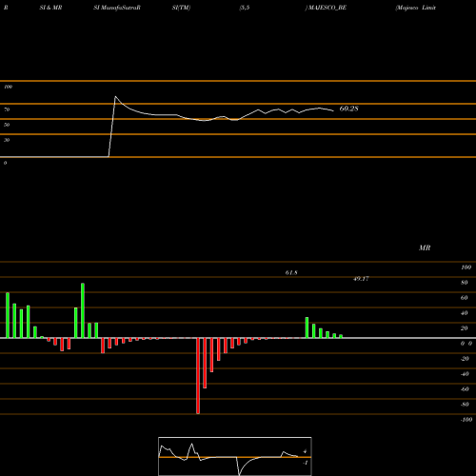Click the 61.8 value in the MR chart
476x476 pixels.
pos(291,272)
